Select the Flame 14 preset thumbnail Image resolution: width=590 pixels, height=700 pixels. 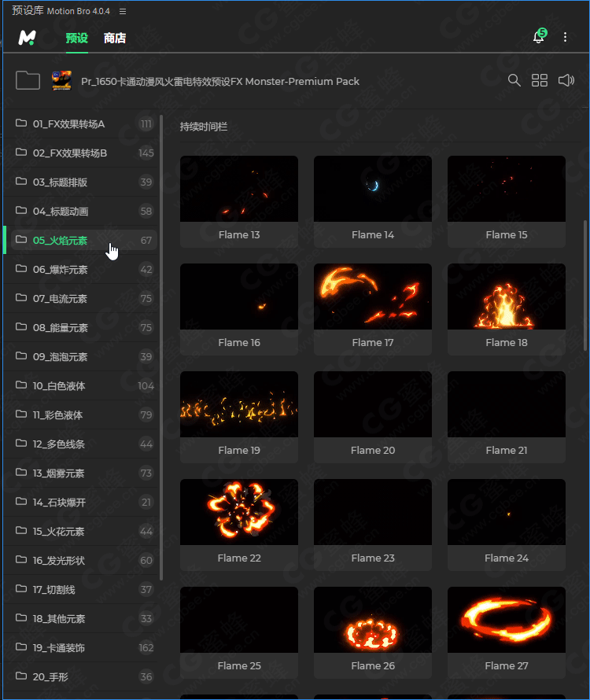pyautogui.click(x=373, y=189)
